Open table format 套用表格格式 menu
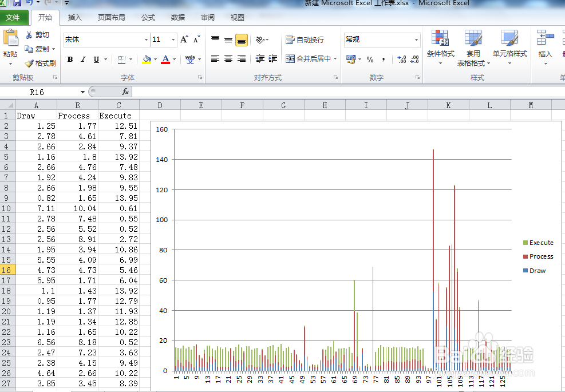 click(x=473, y=47)
